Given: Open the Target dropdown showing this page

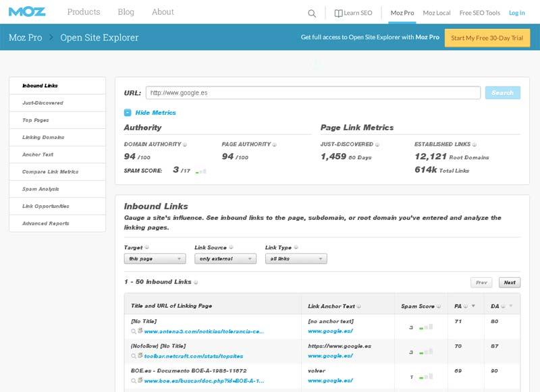Looking at the screenshot, I should 155,259.
